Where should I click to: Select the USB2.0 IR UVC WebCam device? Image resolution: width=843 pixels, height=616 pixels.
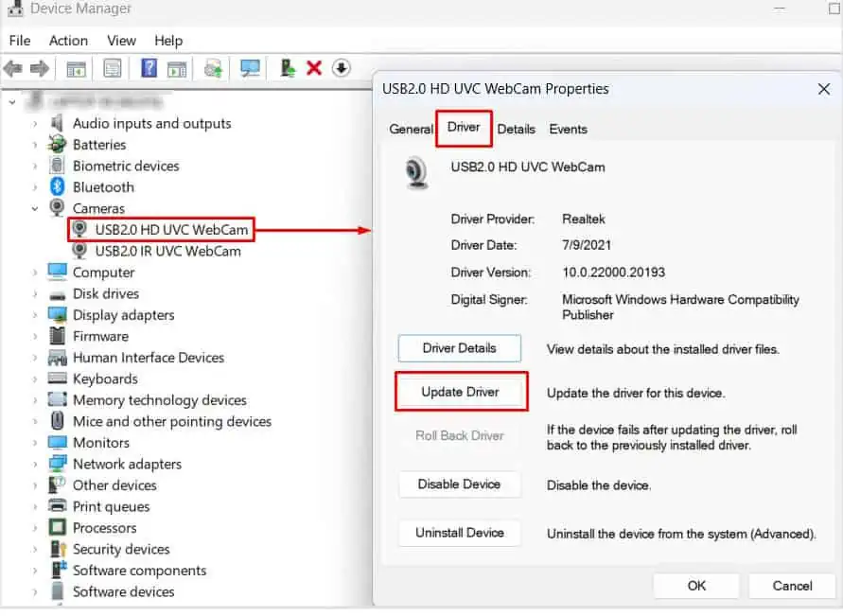(170, 251)
